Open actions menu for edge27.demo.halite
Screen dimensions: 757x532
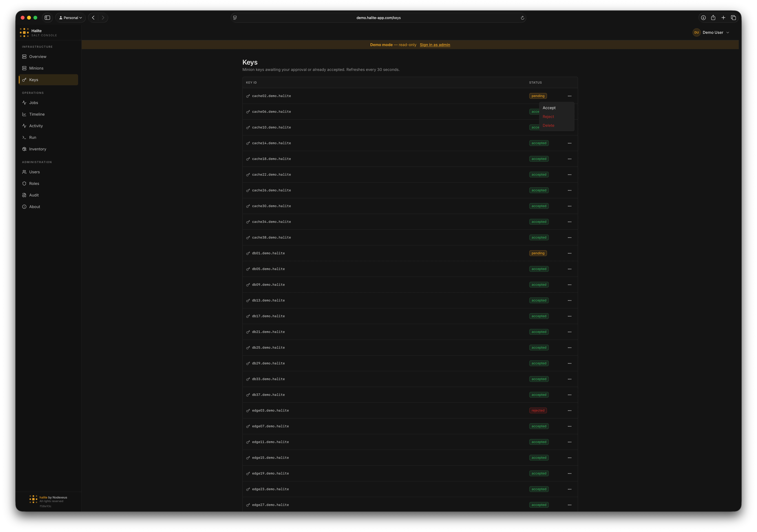(569, 505)
